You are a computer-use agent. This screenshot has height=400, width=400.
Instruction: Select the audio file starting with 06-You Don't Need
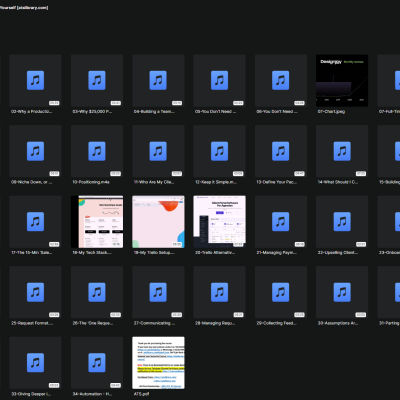pos(281,81)
